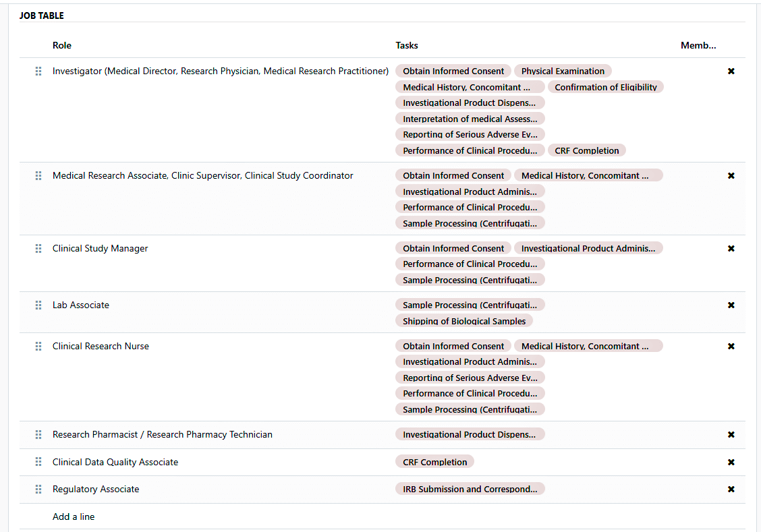Select the Regulatory Associate row drag handle
Image resolution: width=761 pixels, height=532 pixels.
pyautogui.click(x=38, y=489)
